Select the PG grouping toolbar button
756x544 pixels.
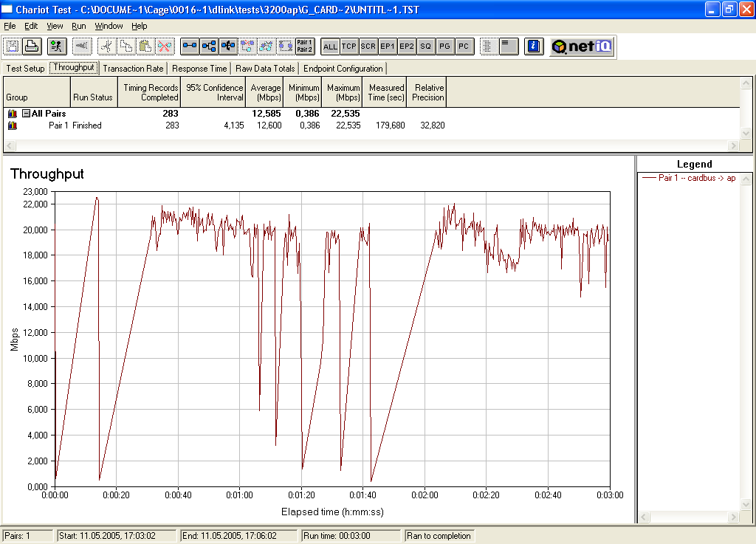445,47
